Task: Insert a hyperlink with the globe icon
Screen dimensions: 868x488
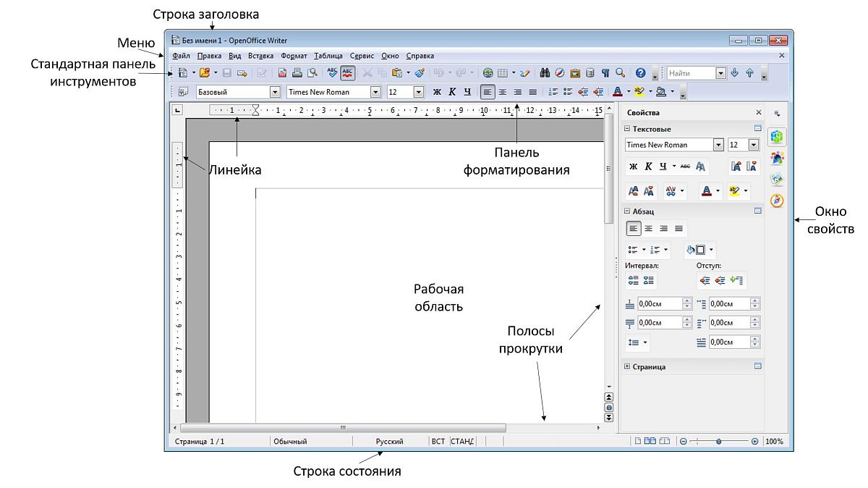Action: click(x=488, y=73)
